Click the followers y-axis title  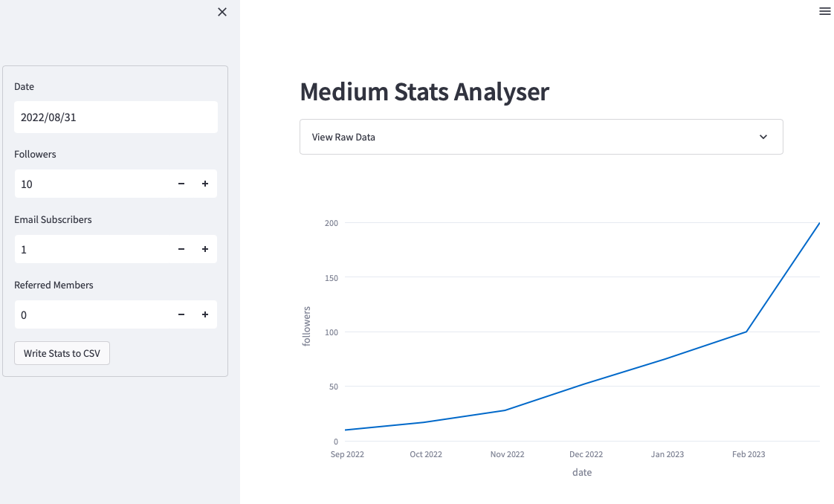pos(306,326)
